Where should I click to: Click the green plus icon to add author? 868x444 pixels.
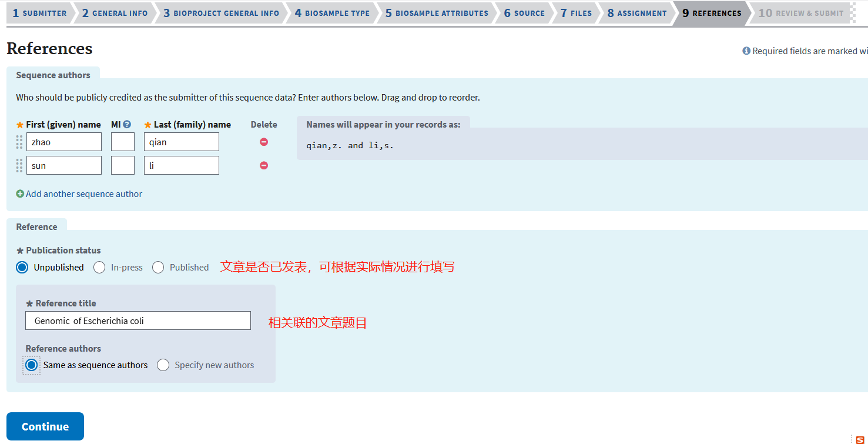click(20, 193)
